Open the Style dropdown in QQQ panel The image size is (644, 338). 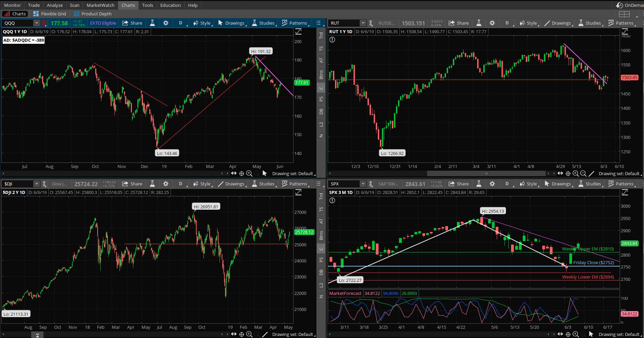click(x=202, y=23)
